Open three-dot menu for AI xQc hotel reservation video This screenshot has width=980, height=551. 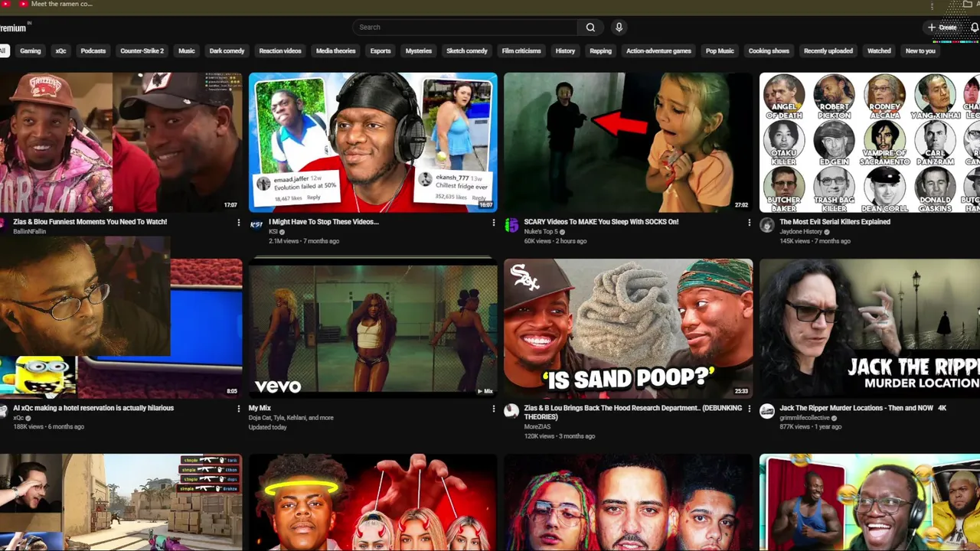pos(238,409)
